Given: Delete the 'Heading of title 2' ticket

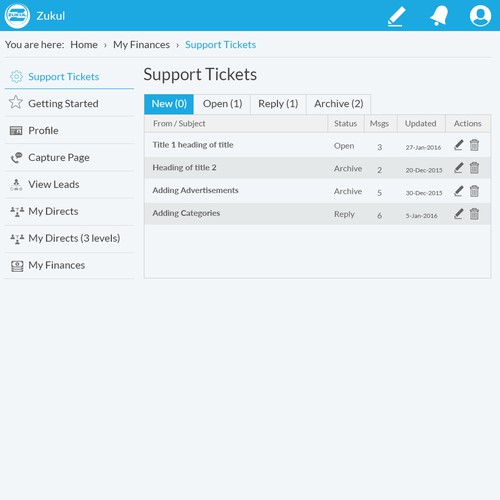Looking at the screenshot, I should click(474, 168).
